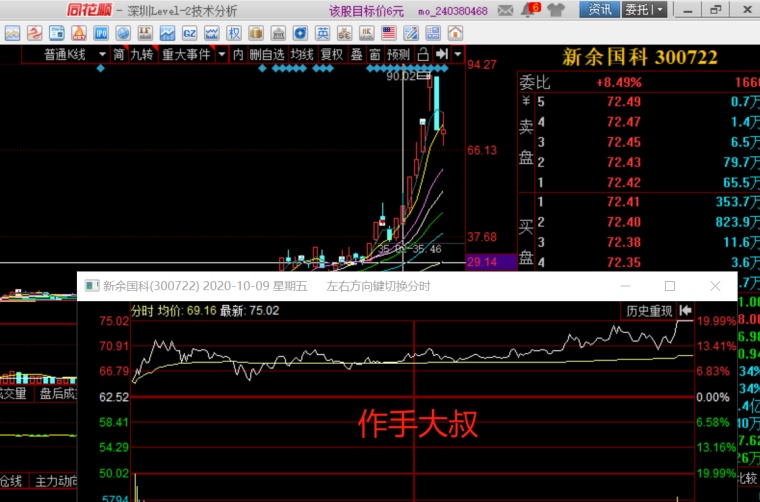Click the collapse arrow beside 历史重现
This screenshot has width=760, height=502.
pyautogui.click(x=685, y=310)
